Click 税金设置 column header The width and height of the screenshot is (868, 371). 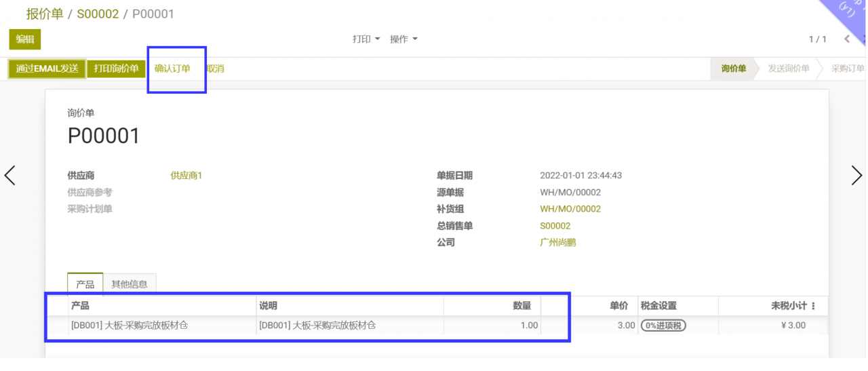[678, 306]
